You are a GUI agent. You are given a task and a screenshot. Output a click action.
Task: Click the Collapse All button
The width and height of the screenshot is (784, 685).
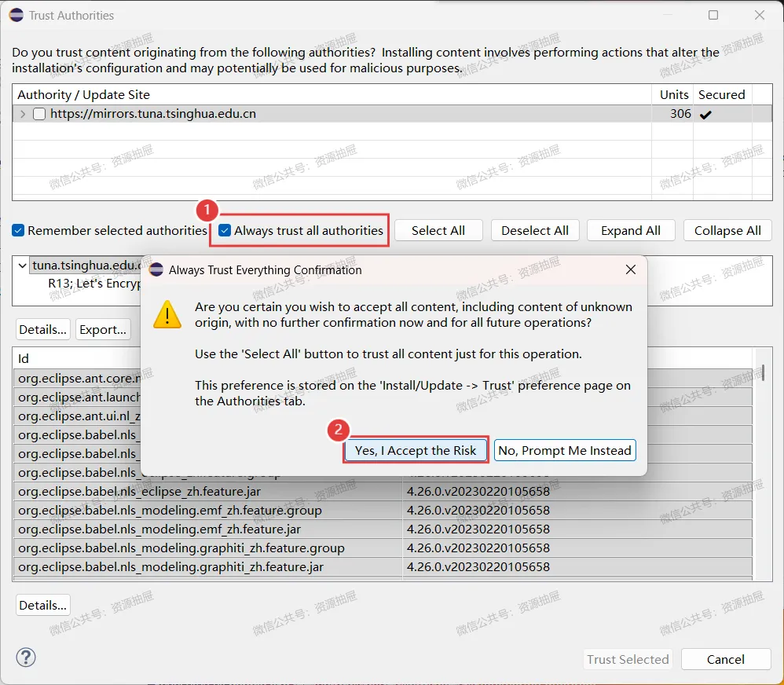[x=727, y=230]
